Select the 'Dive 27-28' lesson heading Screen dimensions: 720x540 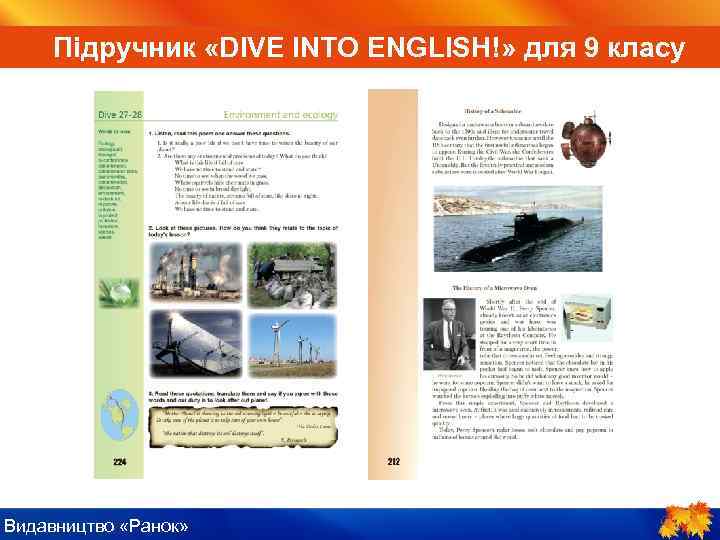coord(120,115)
